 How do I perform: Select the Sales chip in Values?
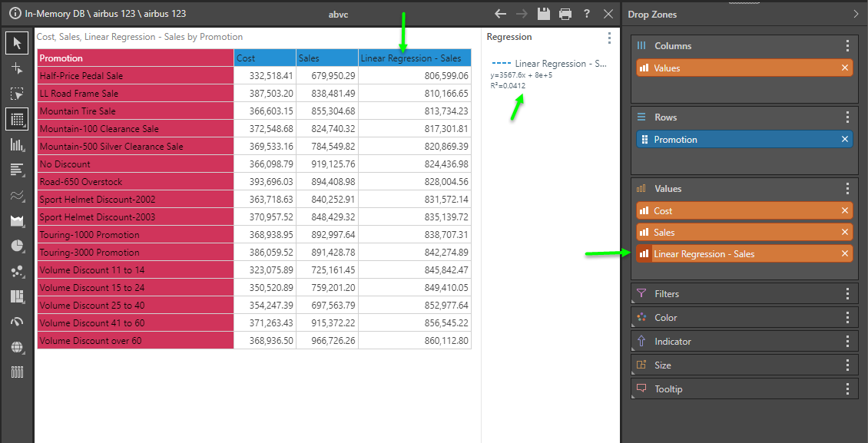point(737,233)
